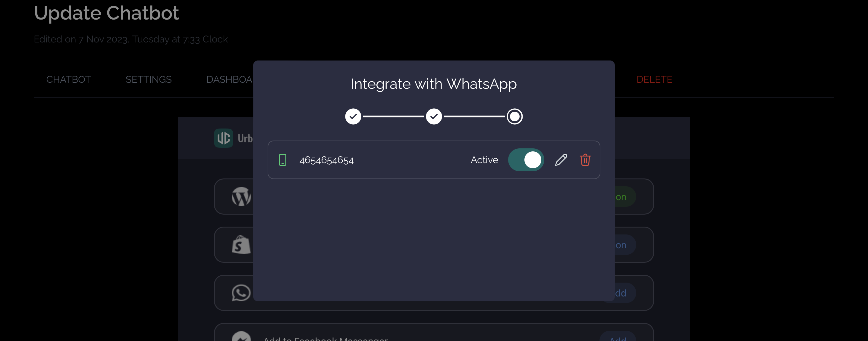Select the second completed step circle
Screen dimensions: 868x341
(x=434, y=116)
